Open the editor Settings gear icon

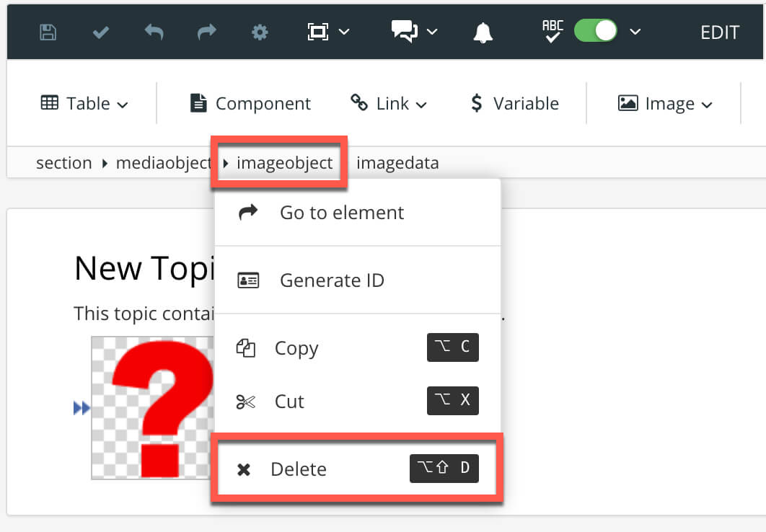click(260, 31)
